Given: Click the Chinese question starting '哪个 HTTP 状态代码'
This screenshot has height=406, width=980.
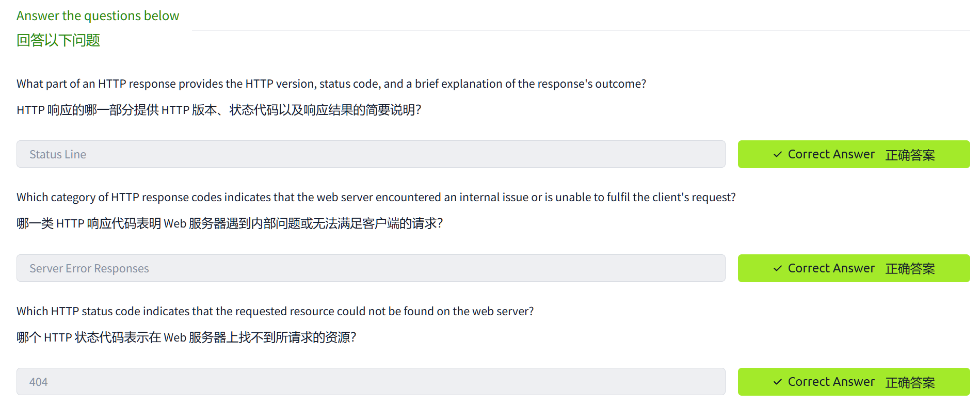Looking at the screenshot, I should [186, 337].
